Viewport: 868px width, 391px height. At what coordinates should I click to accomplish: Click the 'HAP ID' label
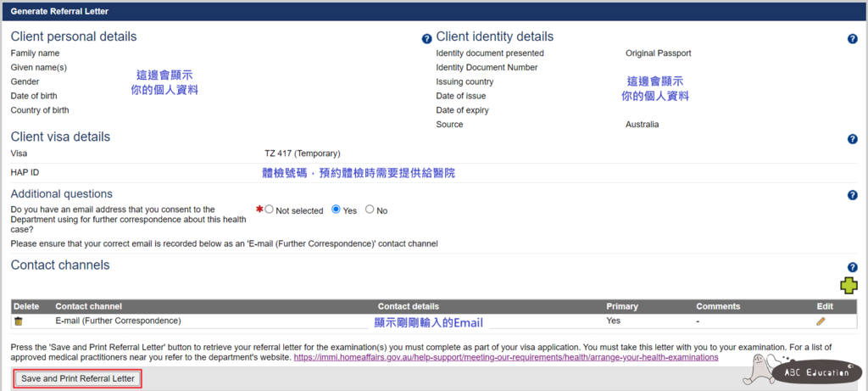click(x=25, y=172)
